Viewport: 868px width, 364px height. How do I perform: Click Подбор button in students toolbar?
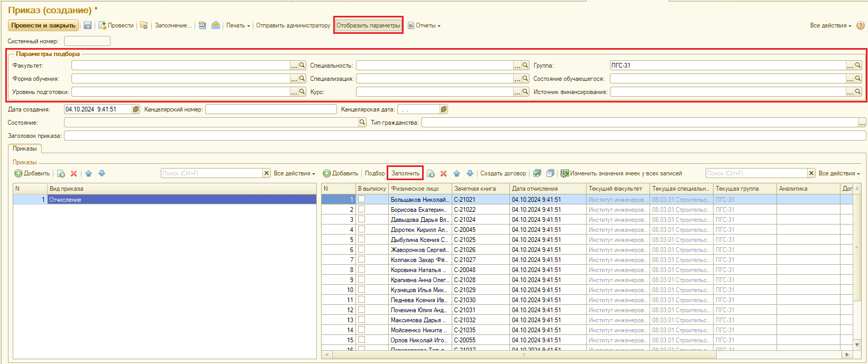(x=374, y=173)
